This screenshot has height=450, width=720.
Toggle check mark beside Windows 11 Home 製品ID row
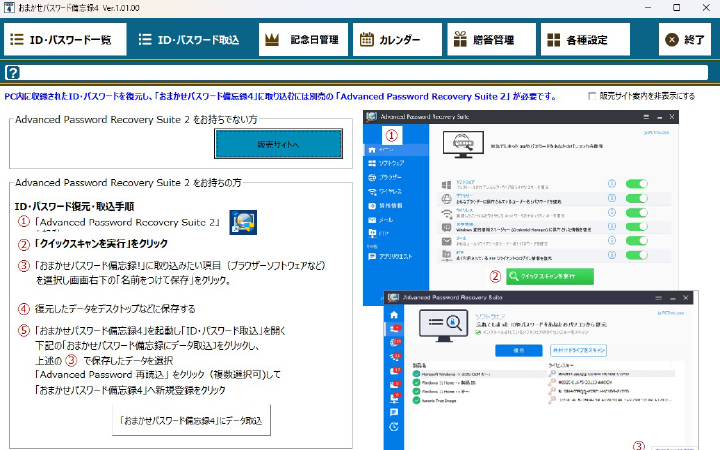416,382
